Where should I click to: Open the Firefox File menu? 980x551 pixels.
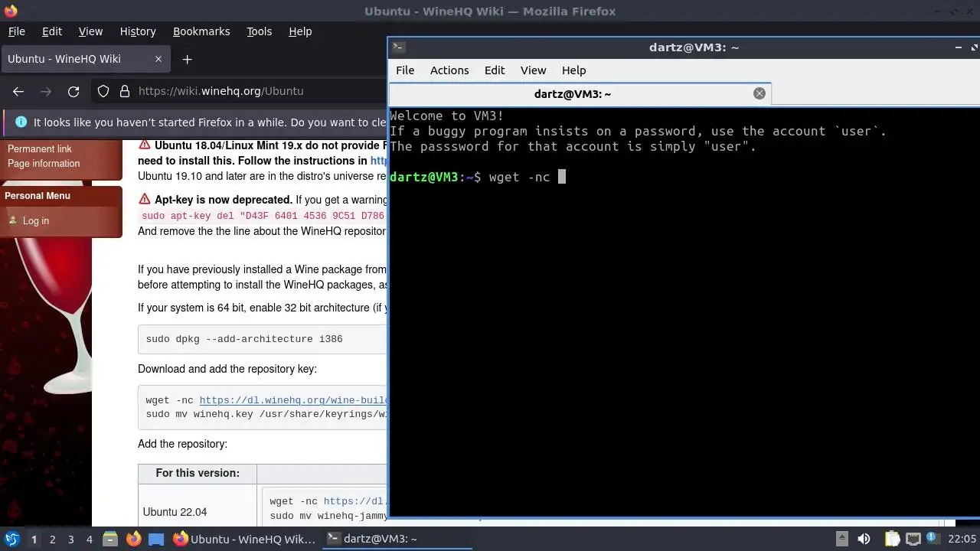tap(17, 31)
